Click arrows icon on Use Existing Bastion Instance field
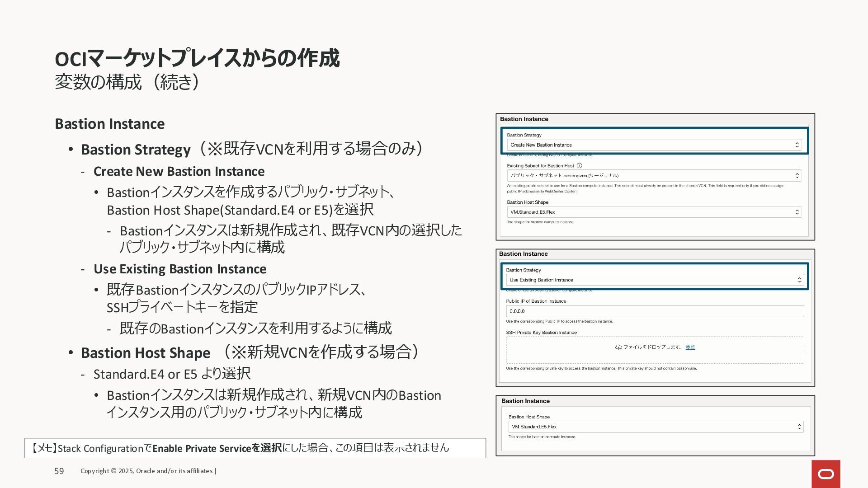The image size is (868, 488). (799, 280)
